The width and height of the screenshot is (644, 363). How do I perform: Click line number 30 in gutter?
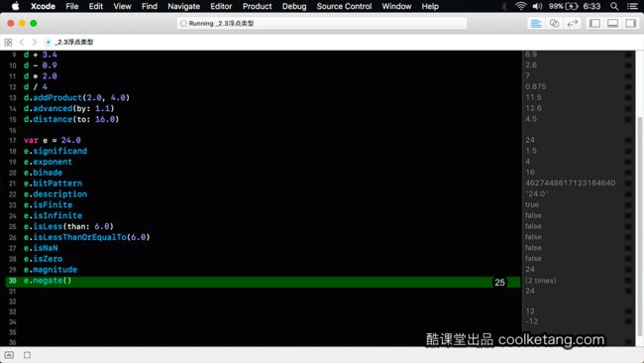(12, 281)
